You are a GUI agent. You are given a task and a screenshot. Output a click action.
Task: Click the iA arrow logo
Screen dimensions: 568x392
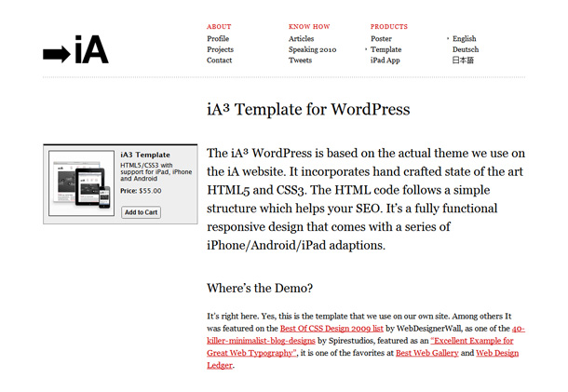pos(75,49)
